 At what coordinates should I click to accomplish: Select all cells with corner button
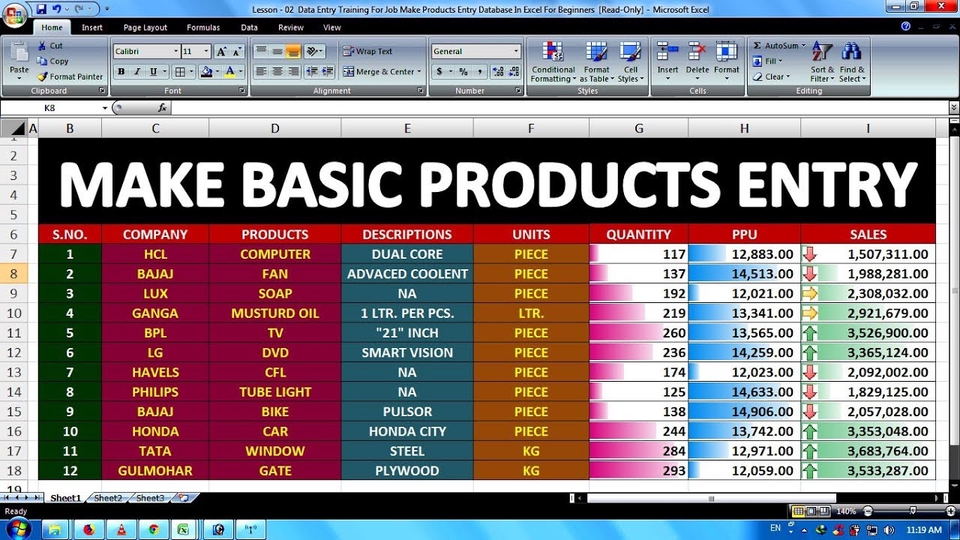[x=13, y=129]
